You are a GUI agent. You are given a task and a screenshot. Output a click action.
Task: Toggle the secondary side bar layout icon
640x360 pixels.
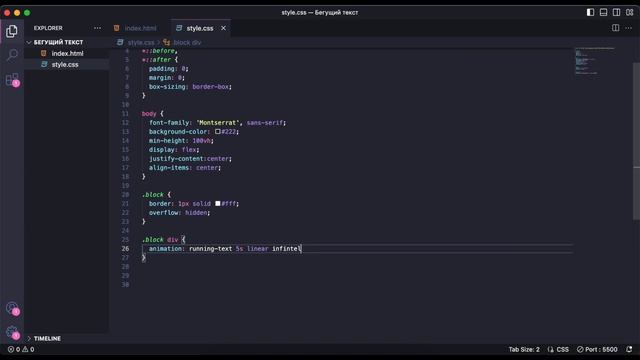616,12
